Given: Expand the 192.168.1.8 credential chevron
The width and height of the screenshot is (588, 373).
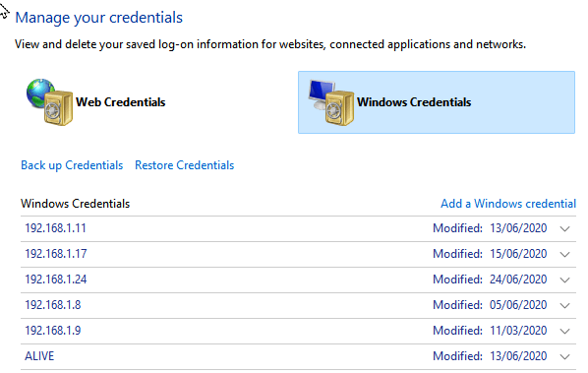Looking at the screenshot, I should coord(564,305).
